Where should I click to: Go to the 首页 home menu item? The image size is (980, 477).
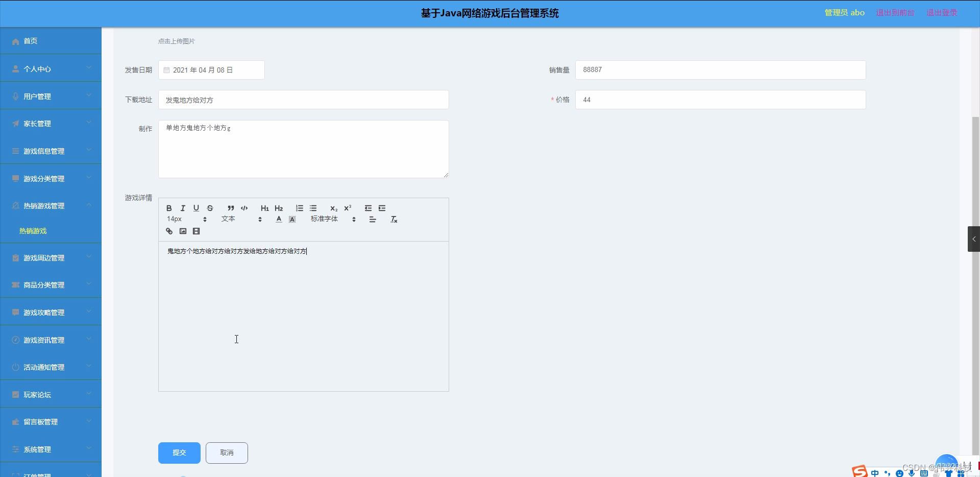pyautogui.click(x=51, y=41)
